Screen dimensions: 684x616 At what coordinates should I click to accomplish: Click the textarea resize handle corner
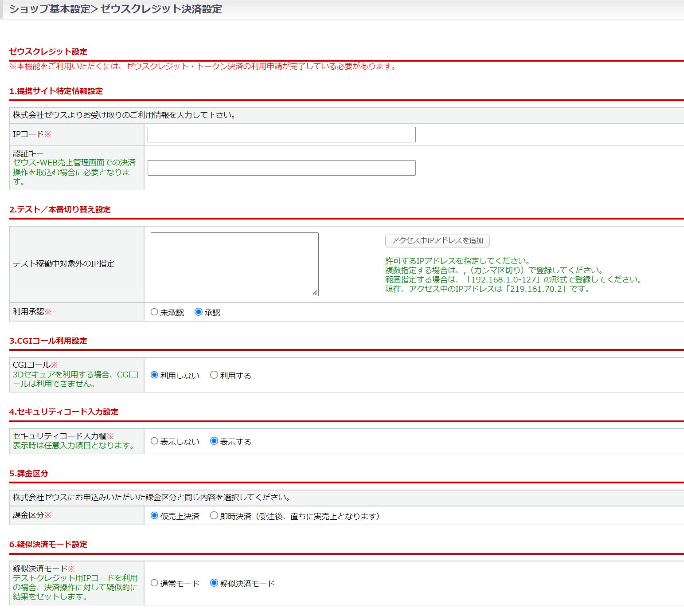click(x=315, y=293)
